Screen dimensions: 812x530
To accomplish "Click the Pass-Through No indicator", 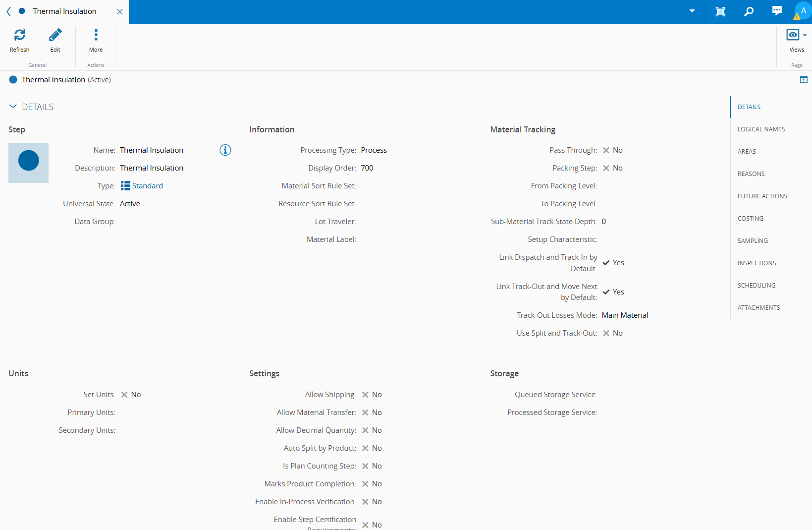I will tap(612, 150).
